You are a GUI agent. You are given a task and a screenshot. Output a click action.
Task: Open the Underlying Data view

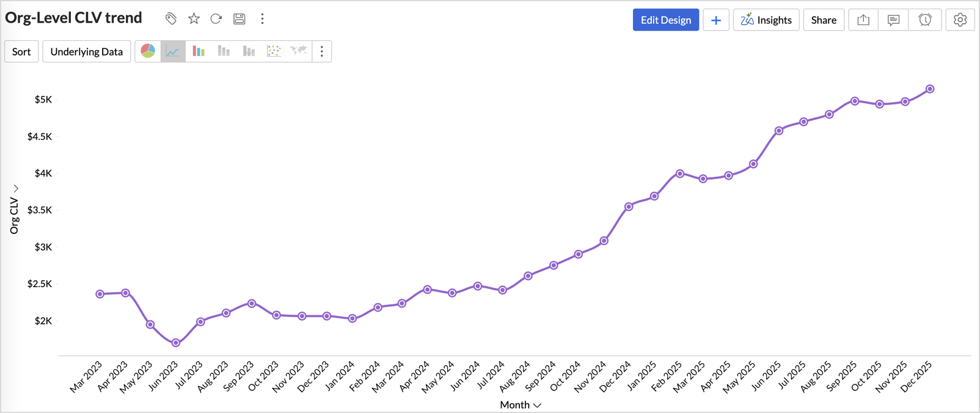(x=87, y=51)
